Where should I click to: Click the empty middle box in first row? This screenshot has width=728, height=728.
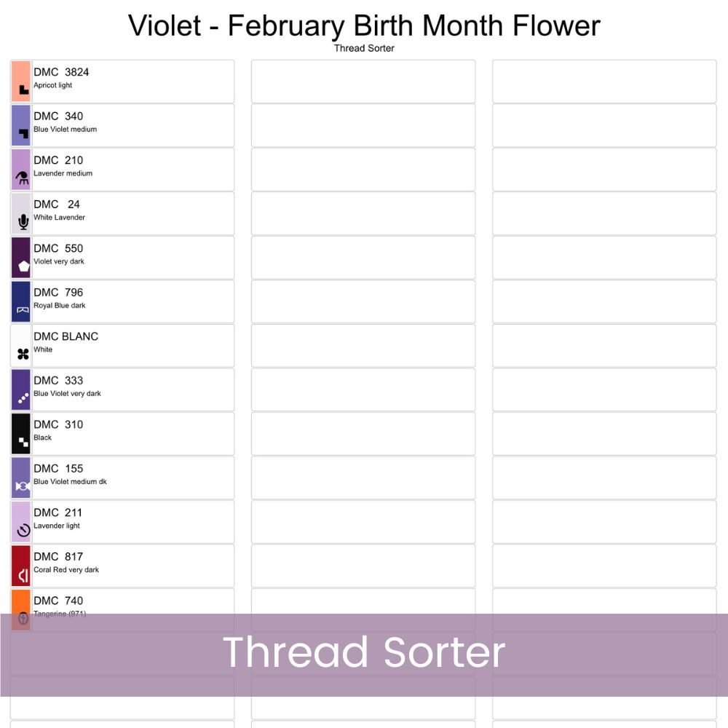click(x=363, y=82)
